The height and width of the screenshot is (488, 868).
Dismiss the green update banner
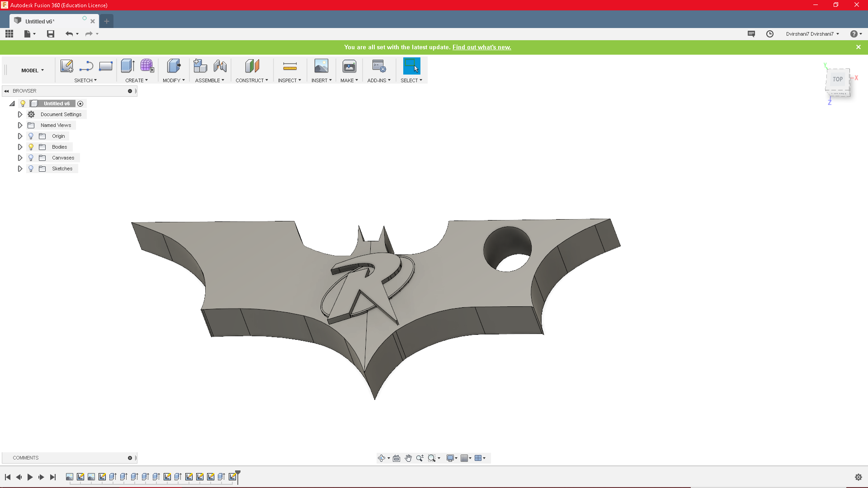click(859, 47)
